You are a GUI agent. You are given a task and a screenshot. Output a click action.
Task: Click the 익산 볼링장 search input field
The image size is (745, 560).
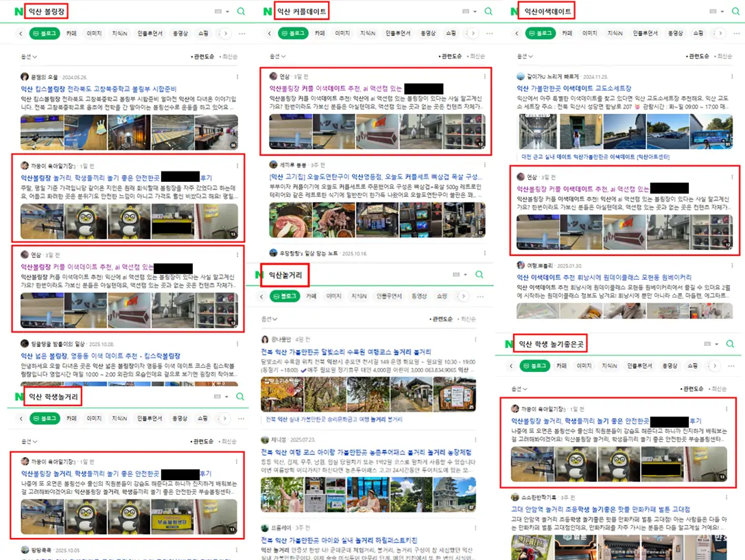(x=47, y=12)
